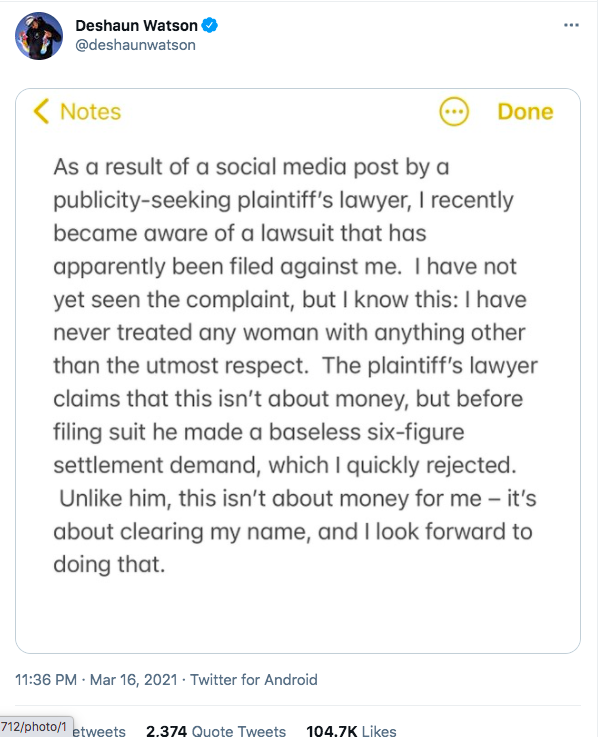The width and height of the screenshot is (600, 737).
Task: Tap the yellow back chevron beside Notes
Action: click(x=41, y=111)
